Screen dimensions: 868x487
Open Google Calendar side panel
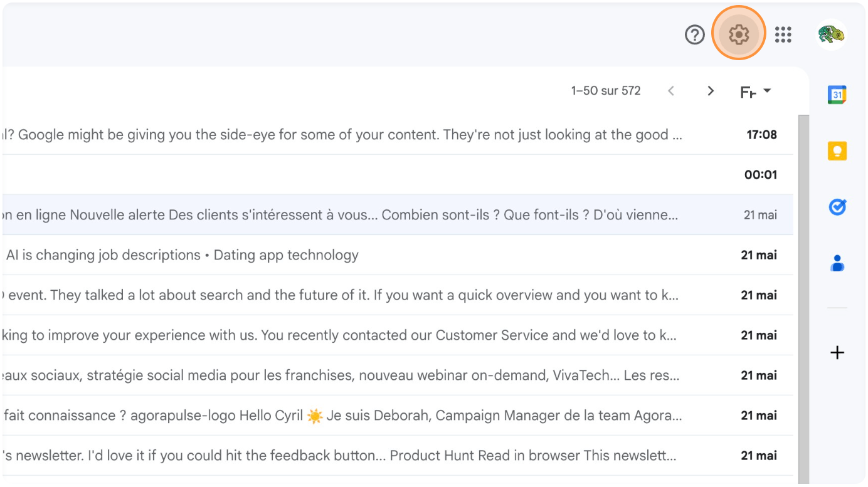point(837,95)
